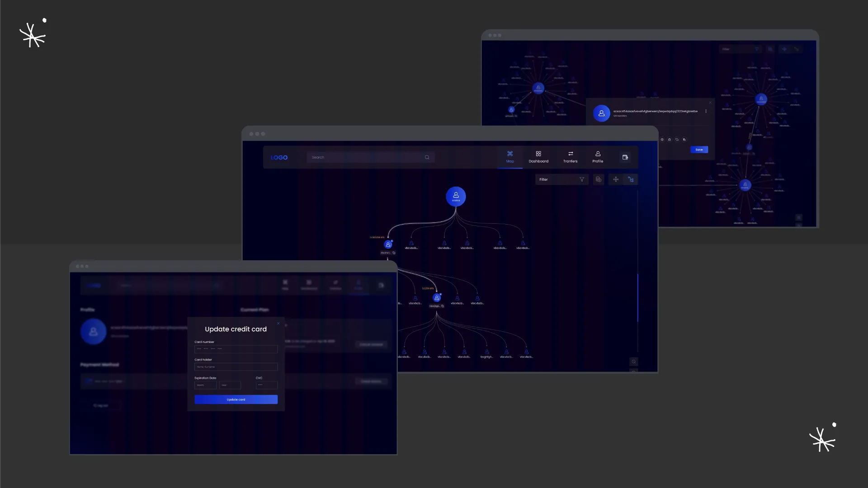Switch to the Dashboard tab
Image resolution: width=868 pixels, height=488 pixels.
click(x=538, y=157)
